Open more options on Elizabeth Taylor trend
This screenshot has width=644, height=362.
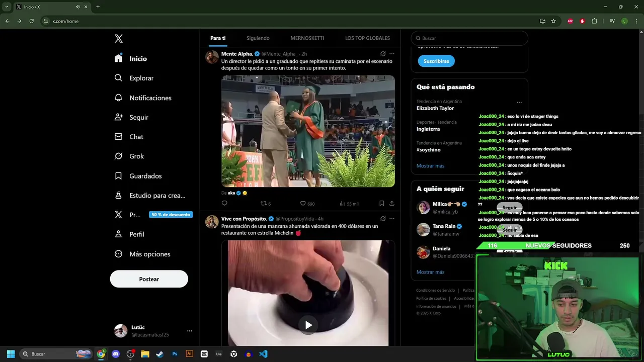519,103
